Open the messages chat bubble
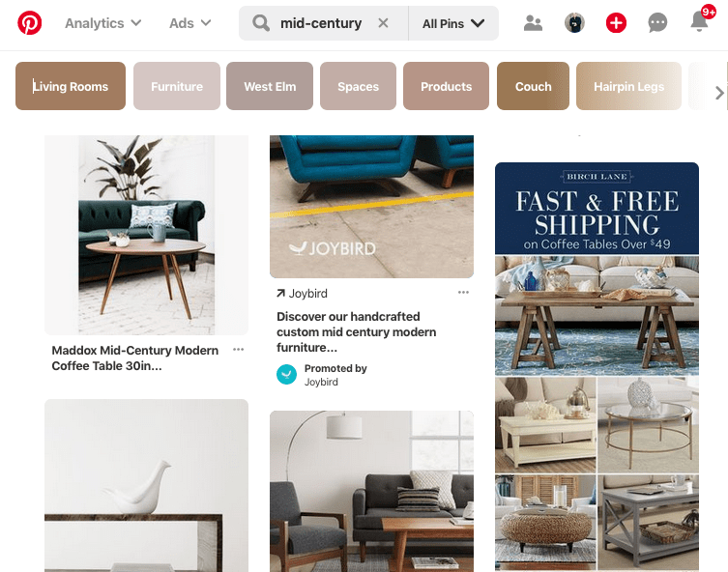 657,23
